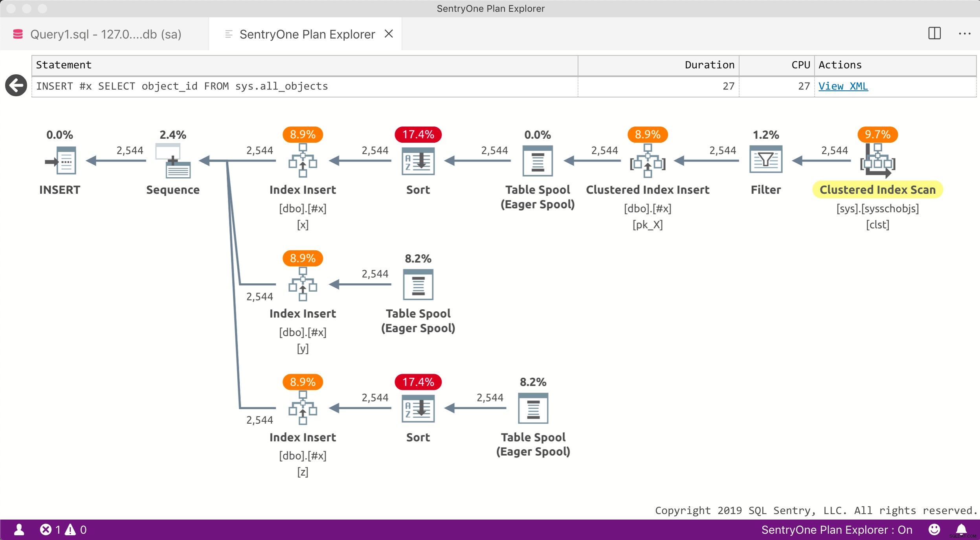Click the Index Insert icon for [y]
This screenshot has width=980, height=540.
[x=303, y=284]
